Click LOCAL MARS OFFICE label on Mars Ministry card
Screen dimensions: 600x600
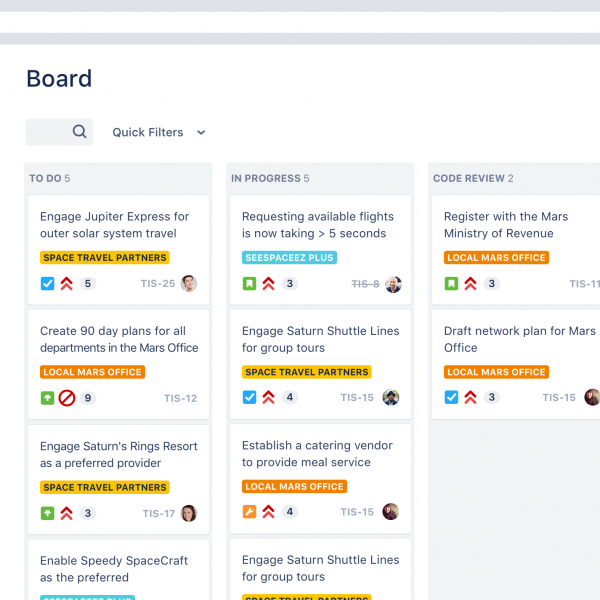[x=497, y=258]
